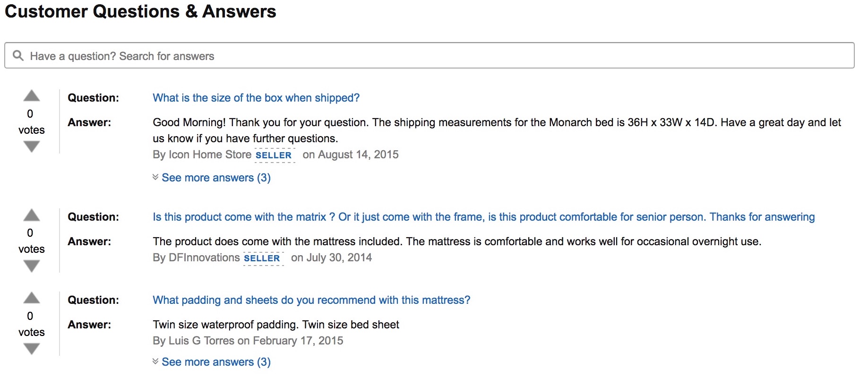Upvote the mattress included question

[32, 215]
